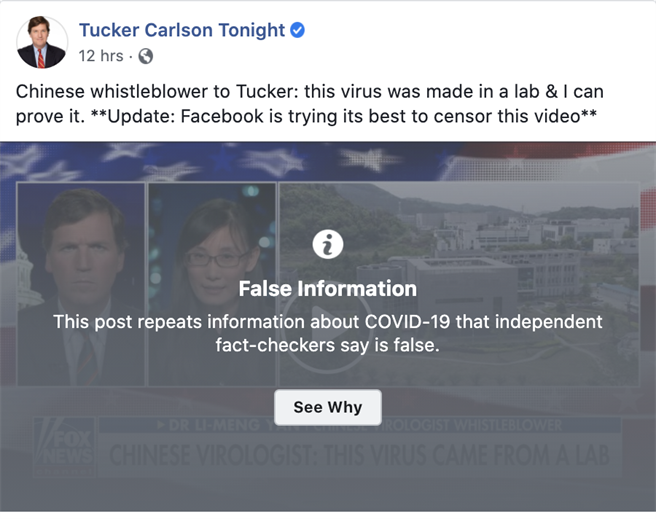The height and width of the screenshot is (519, 656).
Task: Select the left video panel showing the host
Action: click(x=81, y=284)
